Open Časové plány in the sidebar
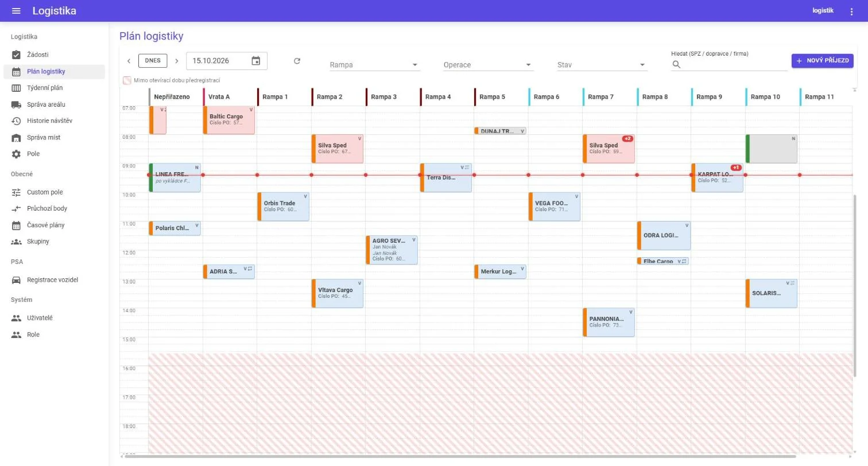Viewport: 868px width, 466px height. pos(54,225)
